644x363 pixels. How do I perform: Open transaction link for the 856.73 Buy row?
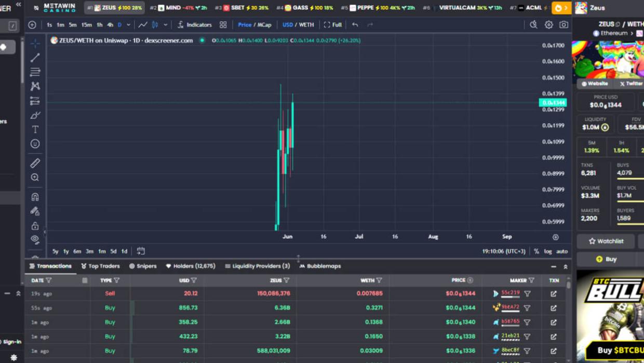[554, 308]
